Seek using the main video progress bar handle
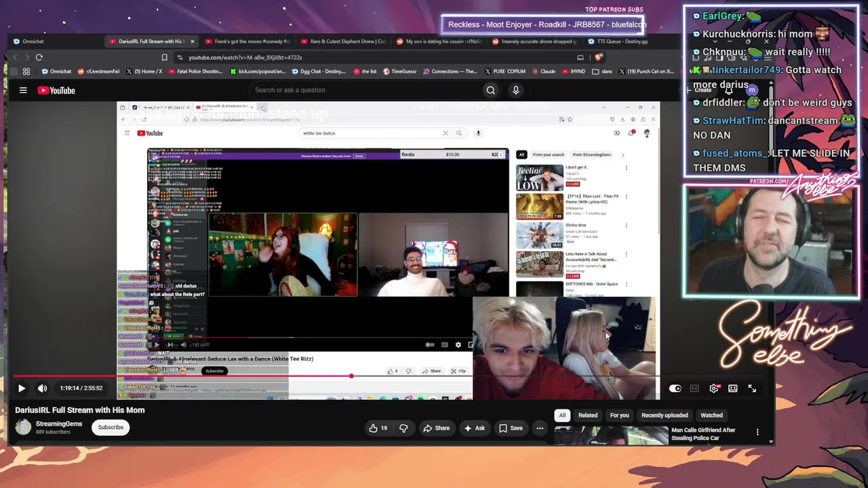 tap(351, 375)
